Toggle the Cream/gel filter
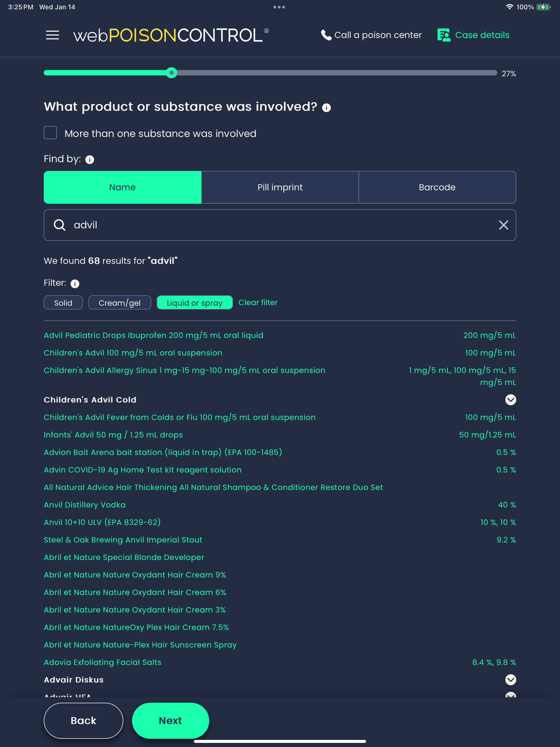 click(x=119, y=303)
